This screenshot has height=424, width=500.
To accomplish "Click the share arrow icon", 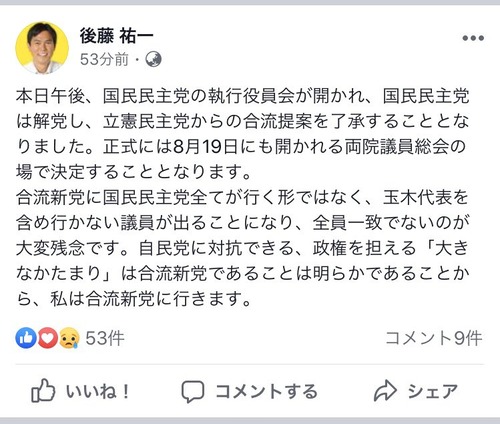I will [385, 391].
